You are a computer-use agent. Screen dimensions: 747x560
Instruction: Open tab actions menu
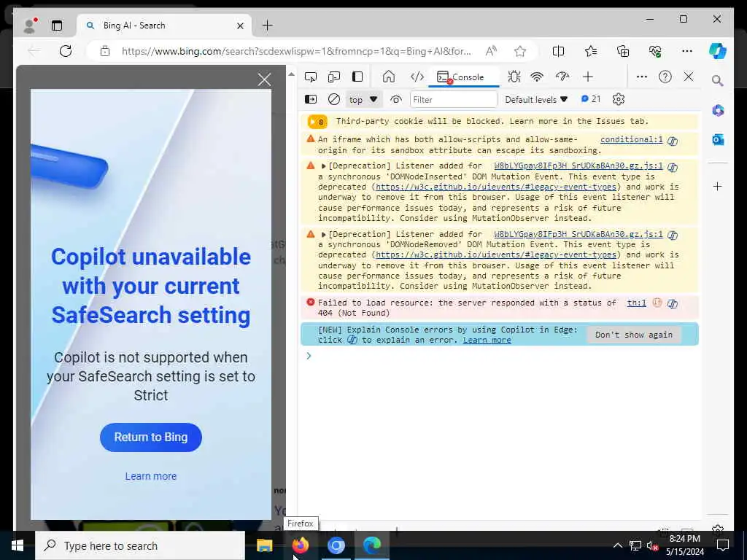(x=57, y=26)
